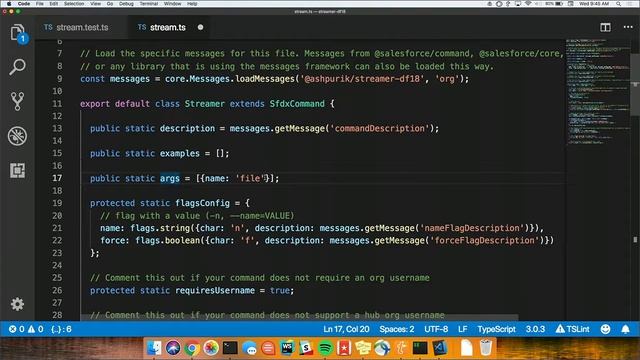Change file encoding UTF-8
640x360 pixels.
coord(436,329)
